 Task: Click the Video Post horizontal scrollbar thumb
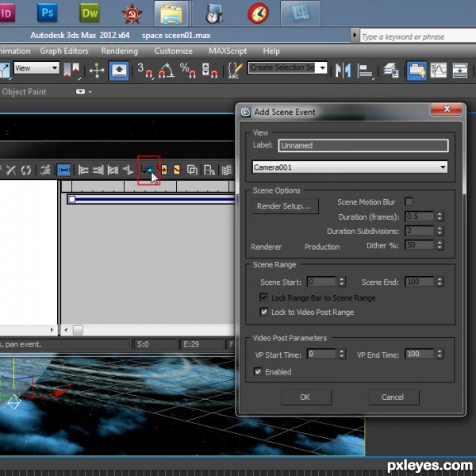point(78,330)
